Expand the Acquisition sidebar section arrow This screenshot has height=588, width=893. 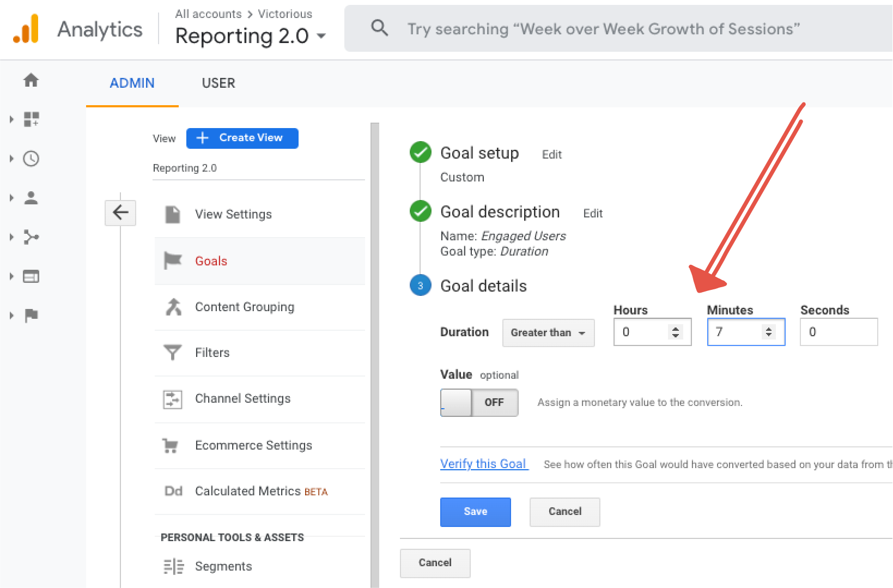pos(11,237)
